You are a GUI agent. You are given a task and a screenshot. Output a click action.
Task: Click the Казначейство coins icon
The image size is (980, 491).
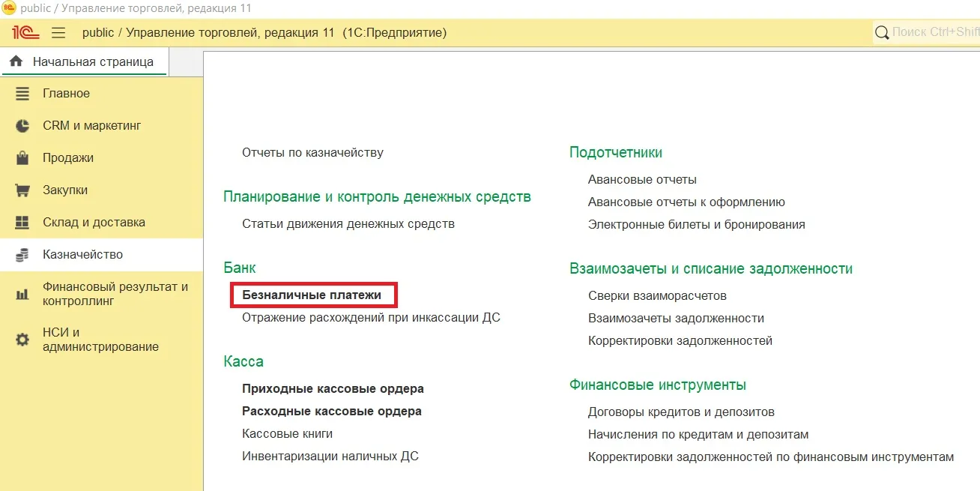(22, 255)
